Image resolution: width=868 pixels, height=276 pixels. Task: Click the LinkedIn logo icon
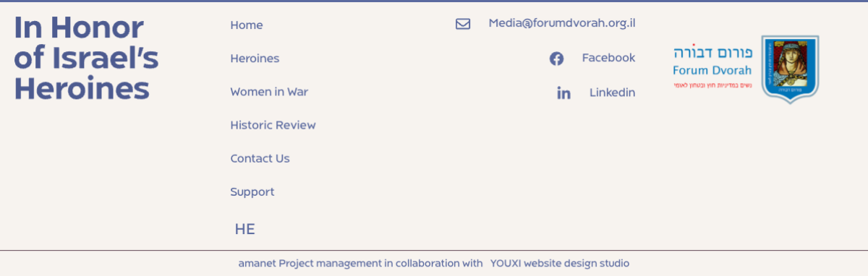coord(563,93)
